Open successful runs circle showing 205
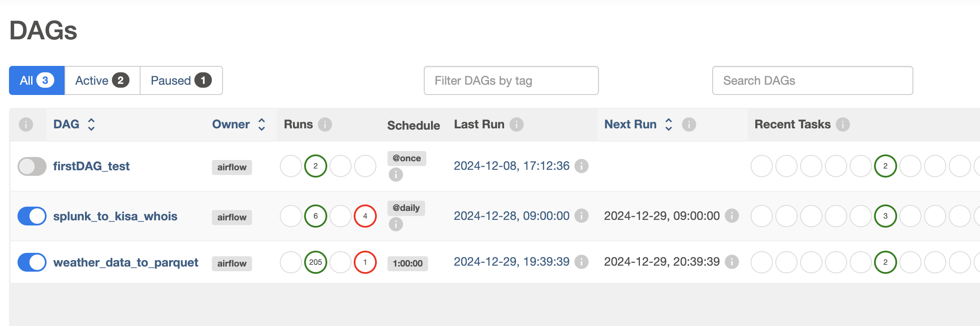 pos(315,262)
